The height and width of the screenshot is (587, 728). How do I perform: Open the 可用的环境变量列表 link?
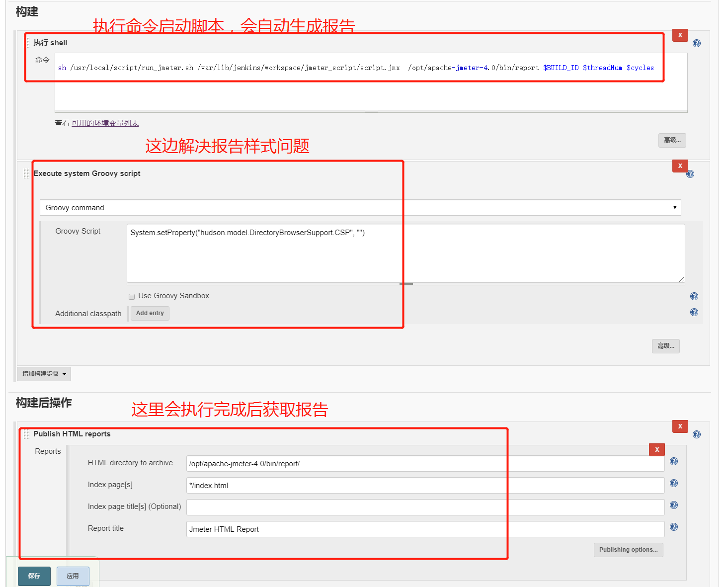[x=105, y=123]
